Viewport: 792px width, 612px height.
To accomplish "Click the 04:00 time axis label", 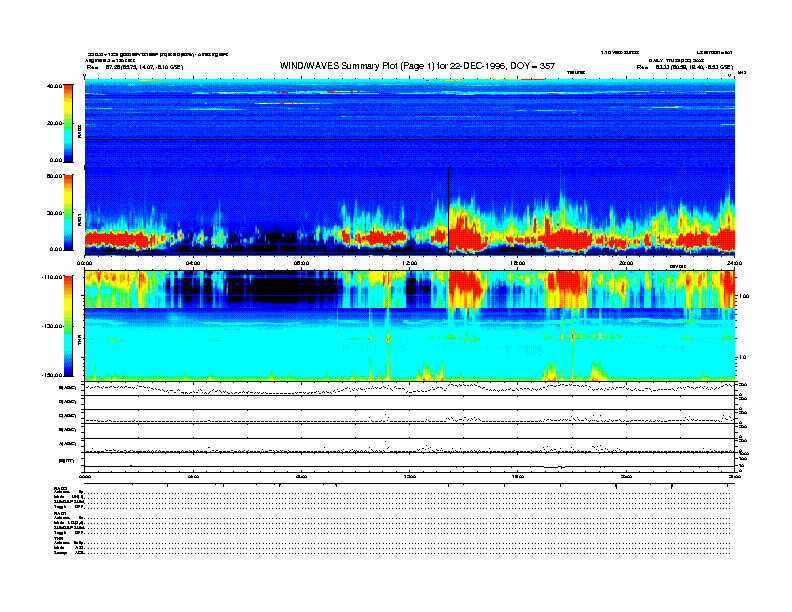I will (x=193, y=263).
